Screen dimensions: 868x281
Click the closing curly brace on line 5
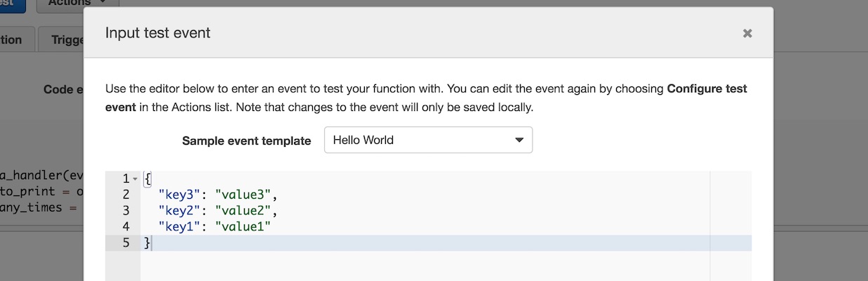tap(147, 242)
